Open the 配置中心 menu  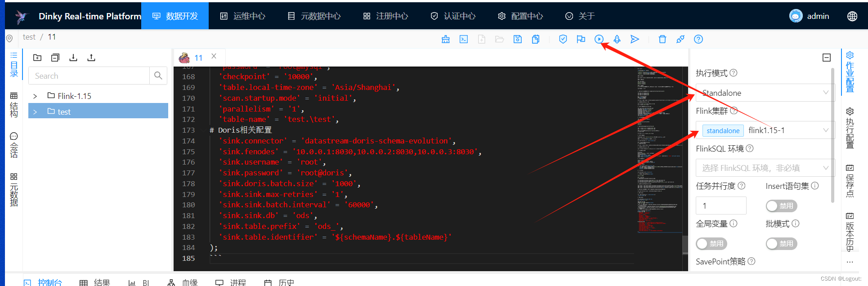pyautogui.click(x=520, y=16)
